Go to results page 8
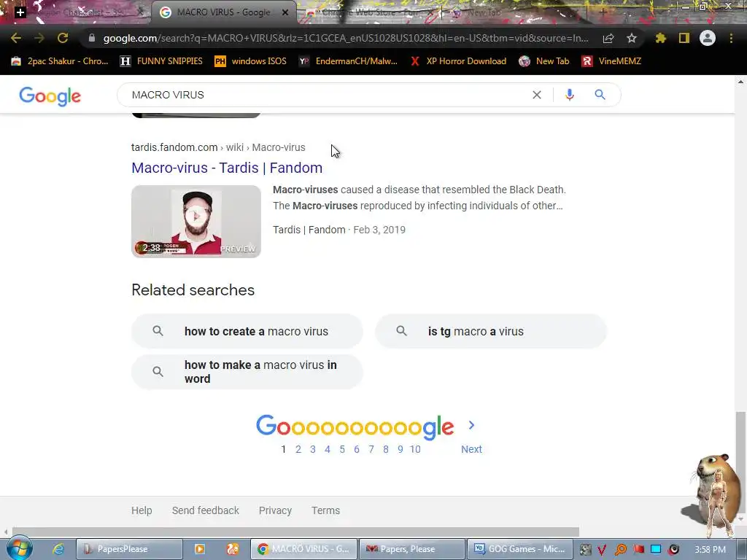Viewport: 747px width, 560px height. 386,449
